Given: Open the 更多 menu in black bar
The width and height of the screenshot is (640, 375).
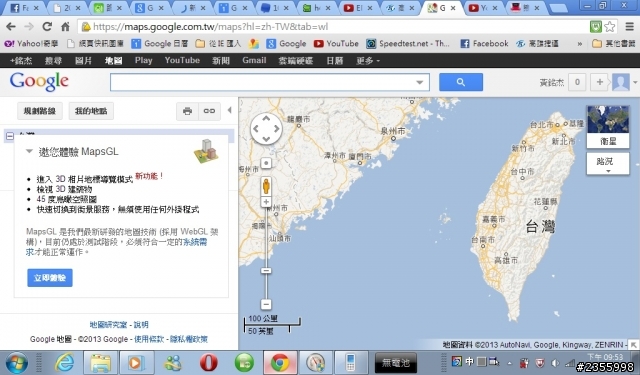Looking at the screenshot, I should 368,60.
